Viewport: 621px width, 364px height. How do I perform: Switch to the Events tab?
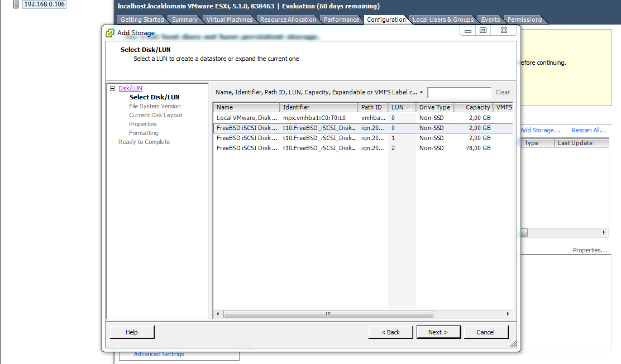click(490, 20)
